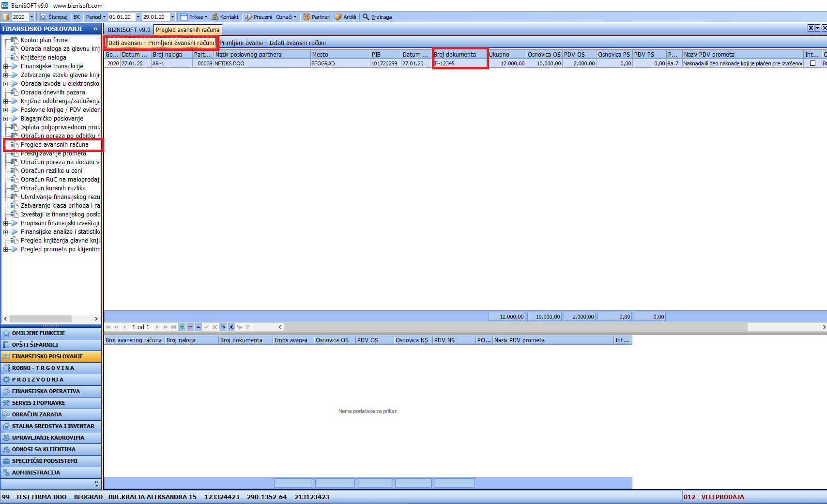Open the Označi dropdown menu

[x=286, y=17]
